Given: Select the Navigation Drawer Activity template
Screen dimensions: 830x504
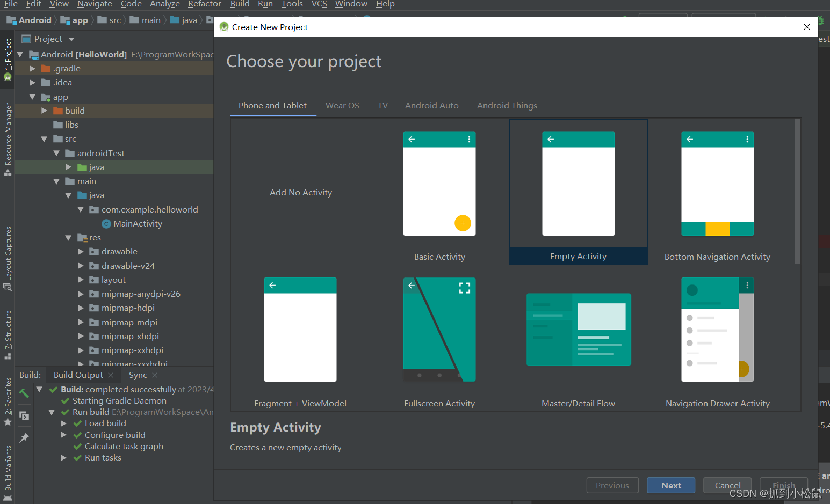Looking at the screenshot, I should pos(718,330).
